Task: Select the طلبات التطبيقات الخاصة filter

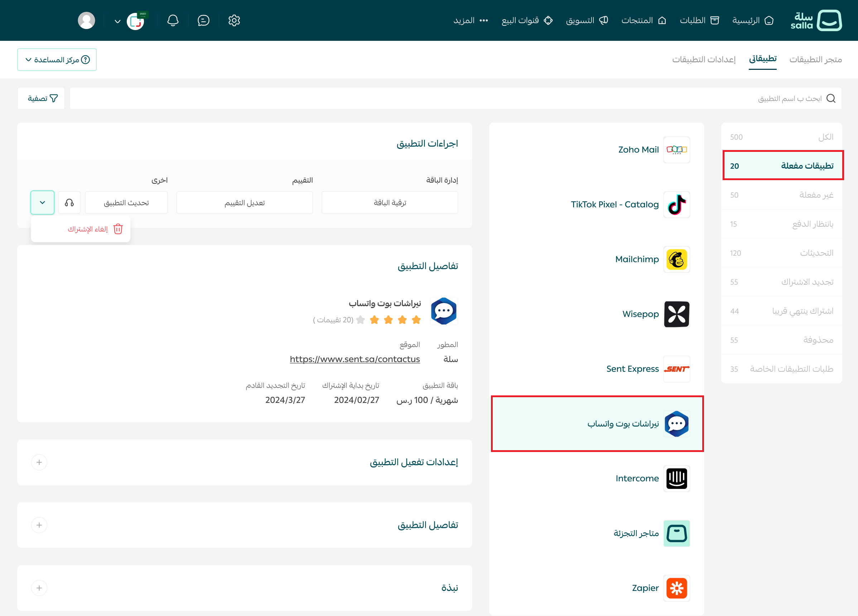Action: click(782, 369)
